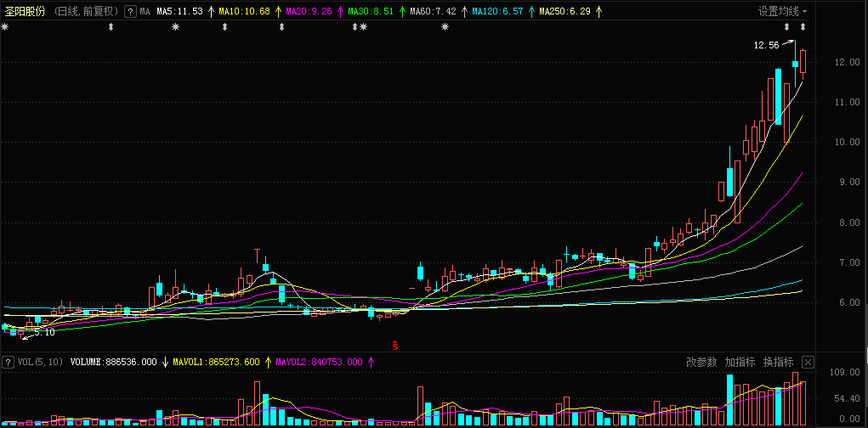Select the magenta MA20 moving average label
868x428 pixels.
click(308, 12)
